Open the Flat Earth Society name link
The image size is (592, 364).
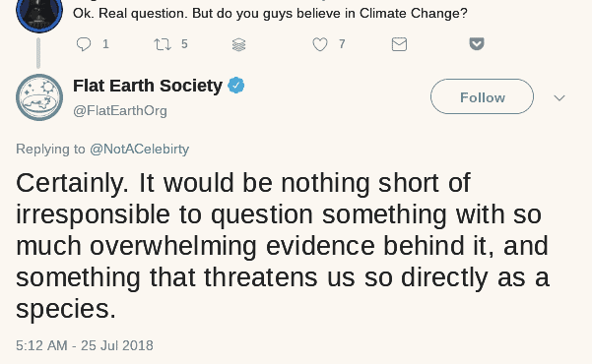tap(148, 86)
